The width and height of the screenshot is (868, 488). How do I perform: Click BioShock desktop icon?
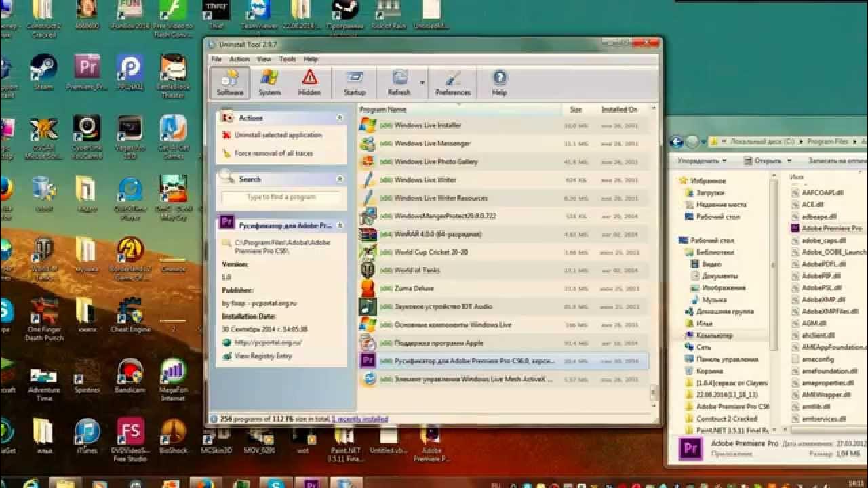[x=173, y=436]
